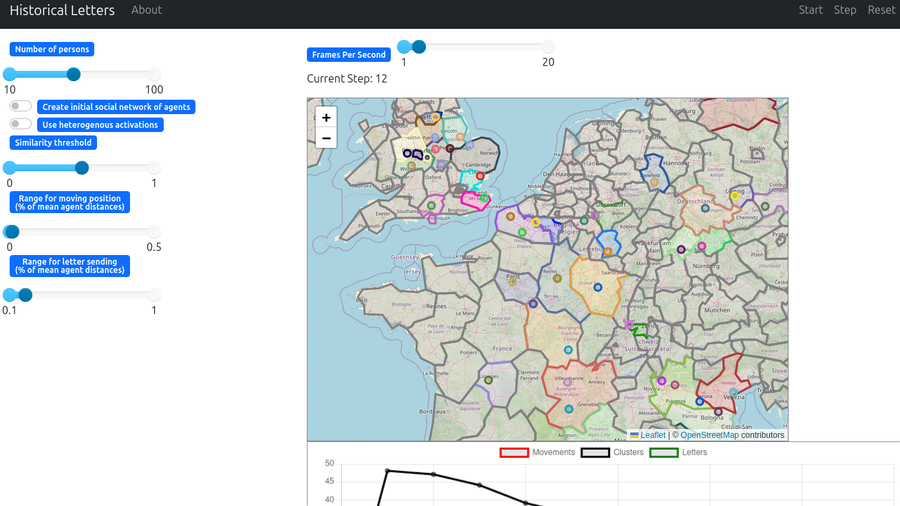Zoom out on the map
Viewport: 900px width, 506px height.
coord(326,138)
